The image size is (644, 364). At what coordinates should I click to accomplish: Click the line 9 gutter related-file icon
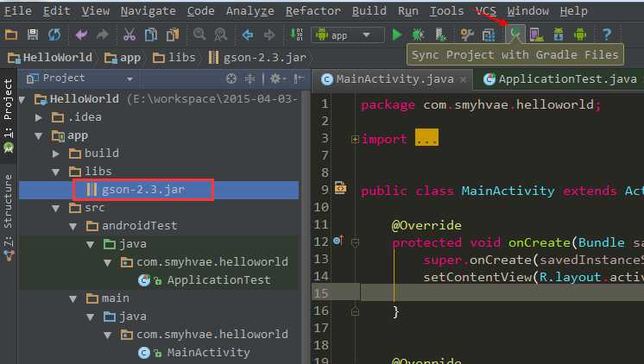[x=340, y=188]
